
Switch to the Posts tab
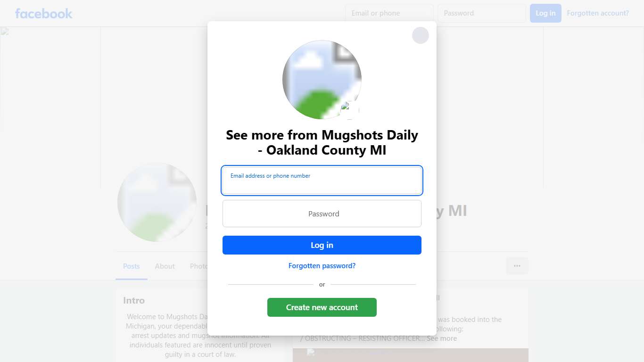[x=132, y=266]
